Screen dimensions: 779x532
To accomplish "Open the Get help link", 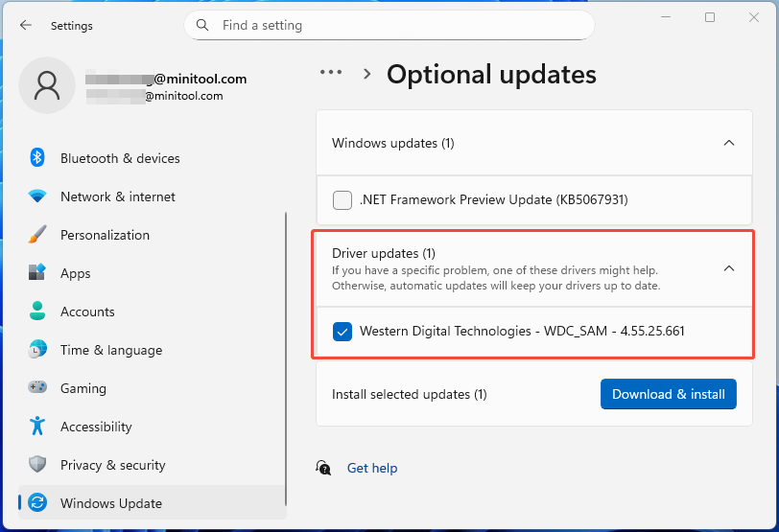I will [372, 468].
